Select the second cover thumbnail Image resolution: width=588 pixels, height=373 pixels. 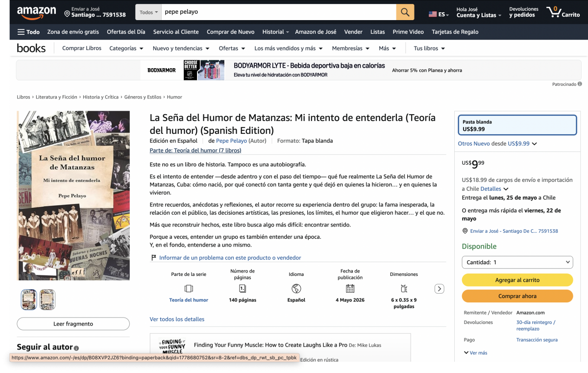pyautogui.click(x=48, y=299)
